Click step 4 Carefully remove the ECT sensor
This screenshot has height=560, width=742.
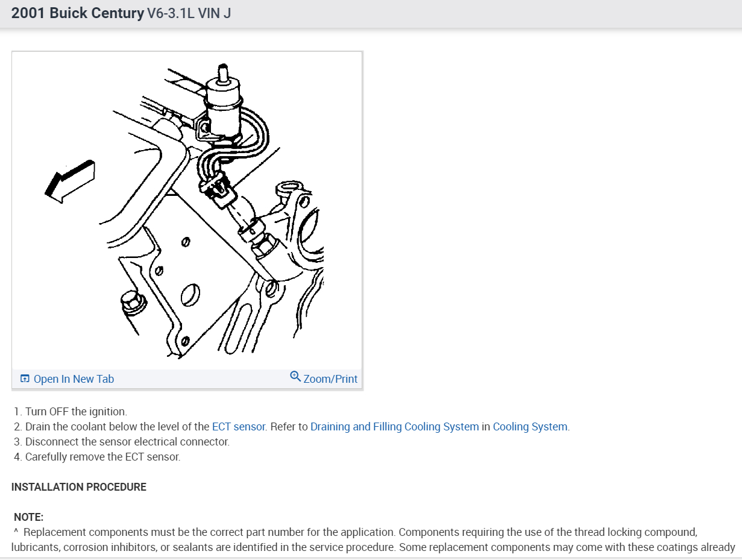97,456
